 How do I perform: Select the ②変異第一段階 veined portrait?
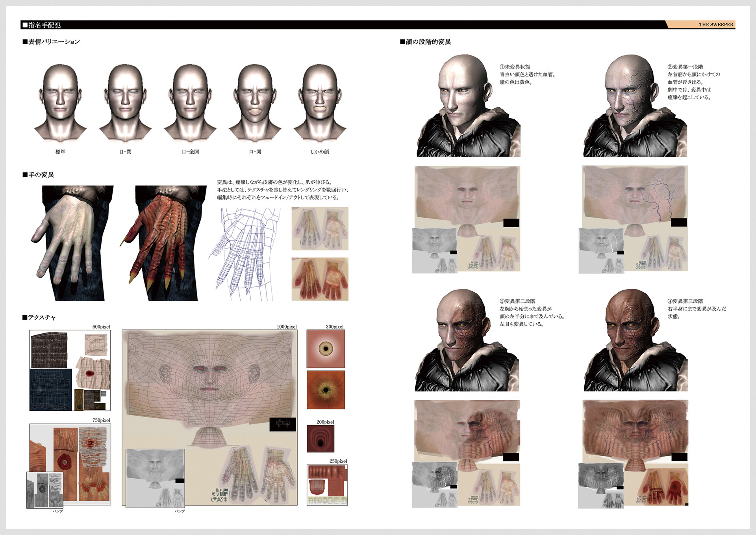[635, 106]
